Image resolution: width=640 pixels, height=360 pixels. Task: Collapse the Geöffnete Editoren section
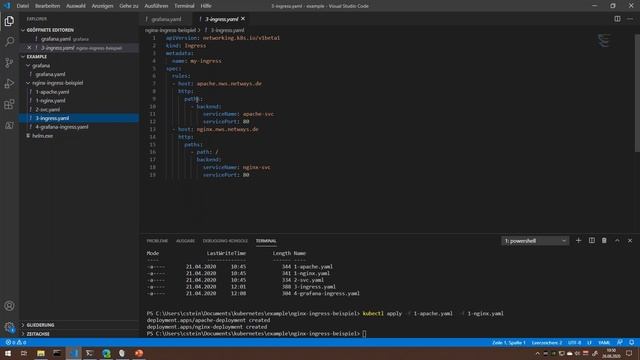coord(50,30)
